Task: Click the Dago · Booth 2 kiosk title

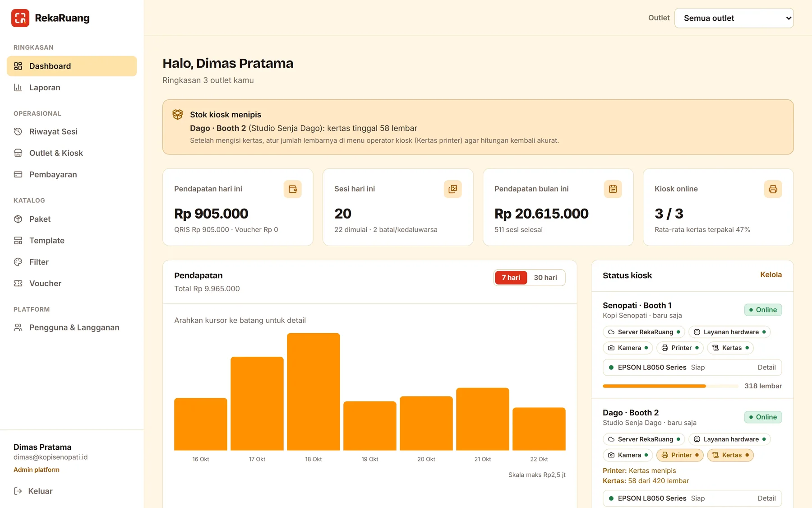Action: [x=631, y=413]
